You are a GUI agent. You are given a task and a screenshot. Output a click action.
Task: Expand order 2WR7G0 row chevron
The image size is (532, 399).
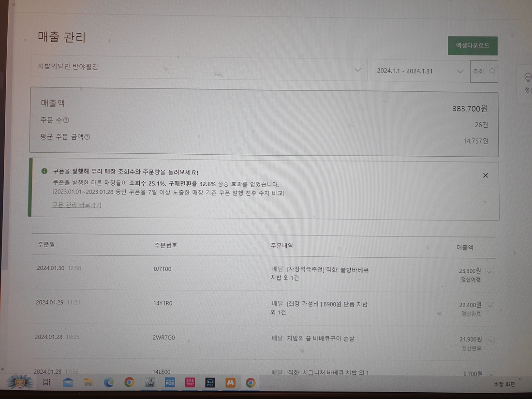[490, 340]
